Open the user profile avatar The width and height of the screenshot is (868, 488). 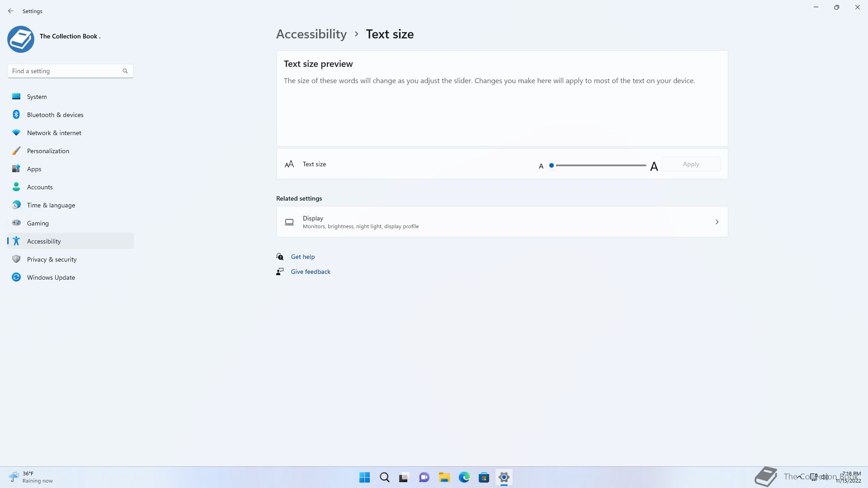[x=21, y=39]
